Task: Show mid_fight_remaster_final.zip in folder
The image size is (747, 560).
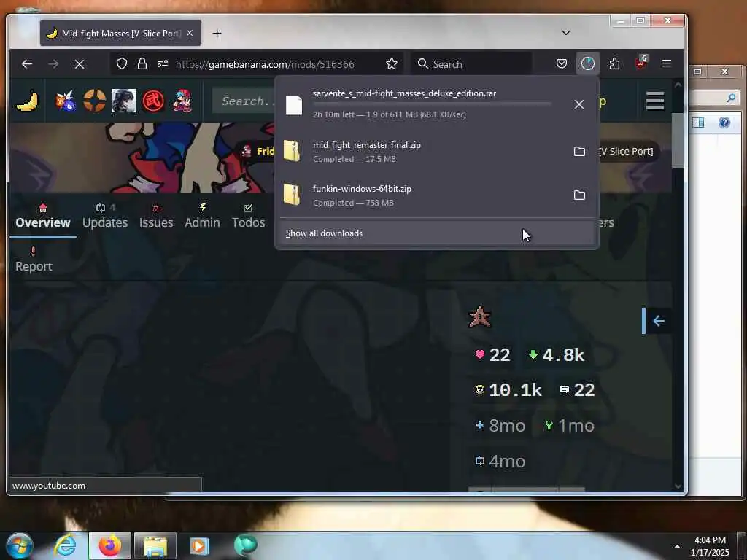Action: [x=579, y=152]
